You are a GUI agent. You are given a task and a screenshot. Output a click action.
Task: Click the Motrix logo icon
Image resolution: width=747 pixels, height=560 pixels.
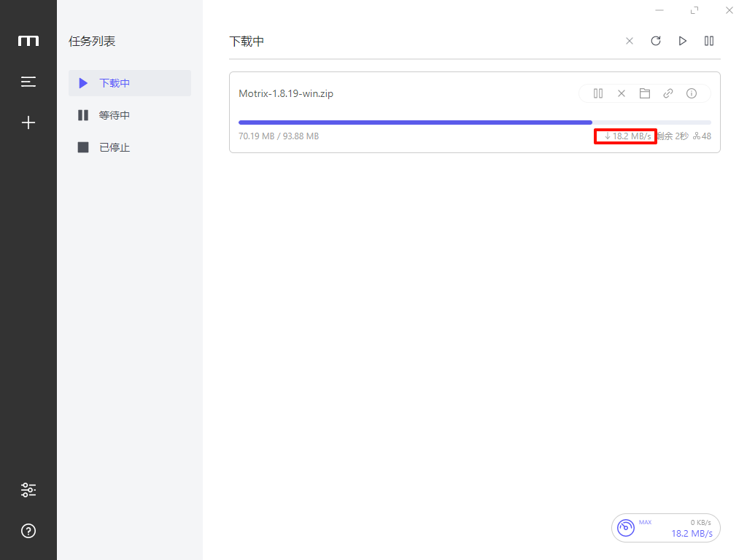point(28,41)
